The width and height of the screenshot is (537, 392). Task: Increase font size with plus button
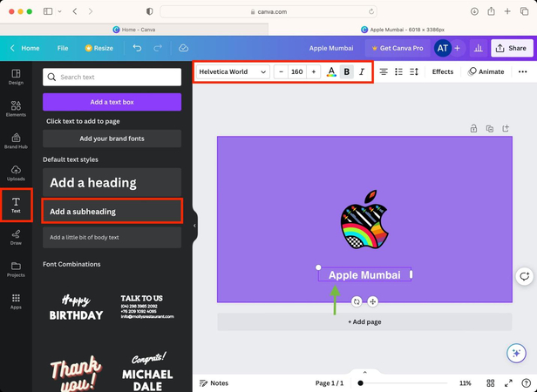click(313, 72)
